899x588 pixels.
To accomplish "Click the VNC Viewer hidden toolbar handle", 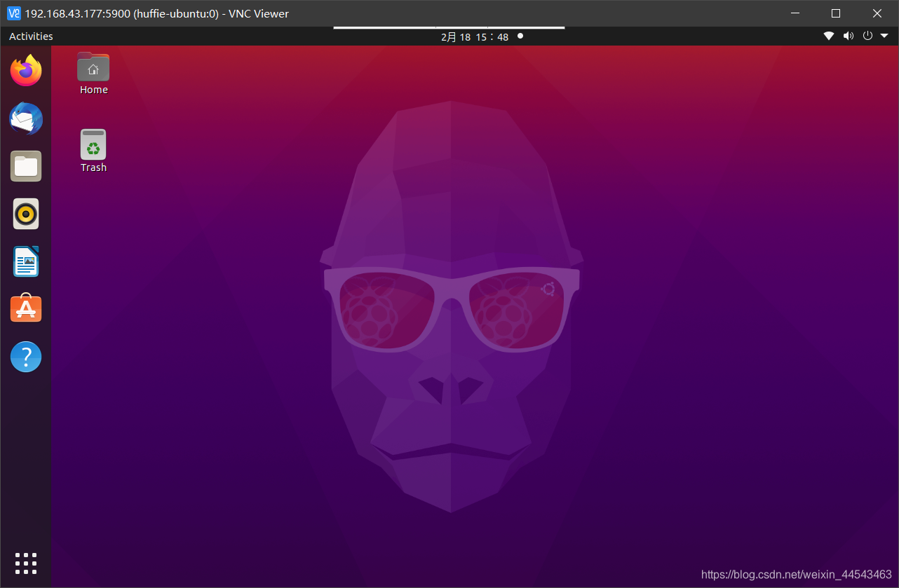I will 449,28.
